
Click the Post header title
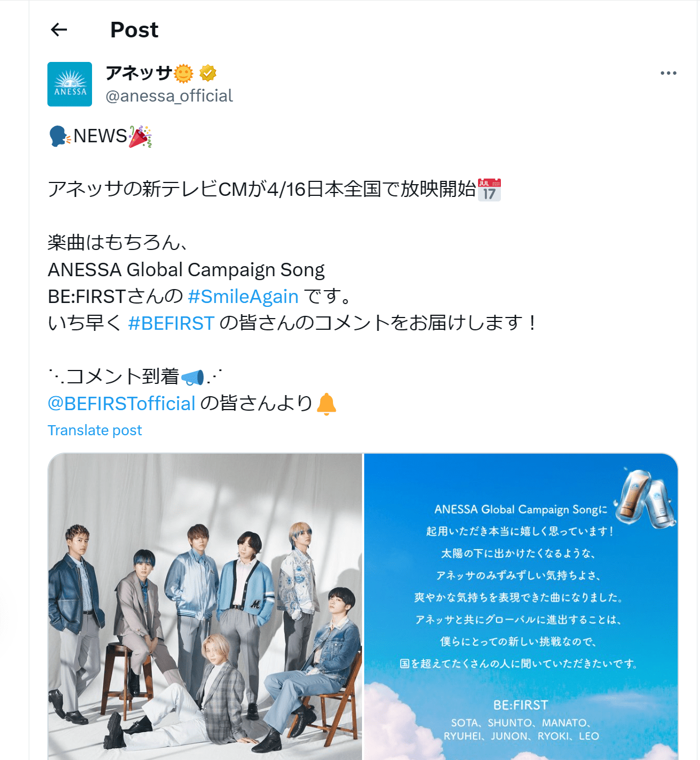134,30
